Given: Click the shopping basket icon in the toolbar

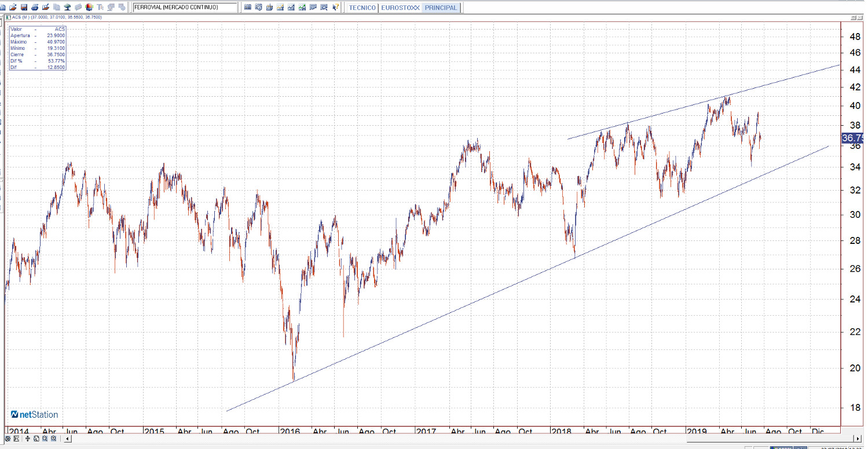Looking at the screenshot, I should tap(269, 8).
